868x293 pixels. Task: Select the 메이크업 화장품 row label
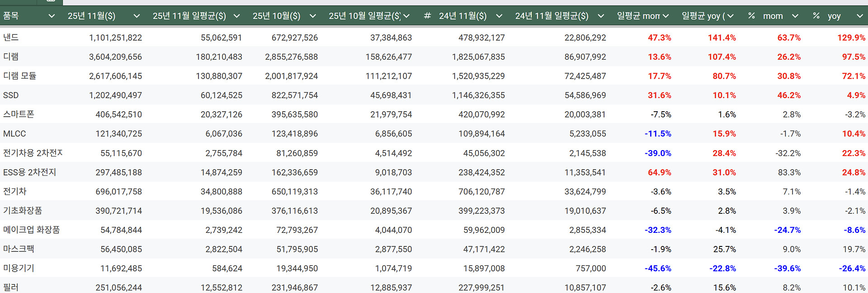pyautogui.click(x=32, y=230)
